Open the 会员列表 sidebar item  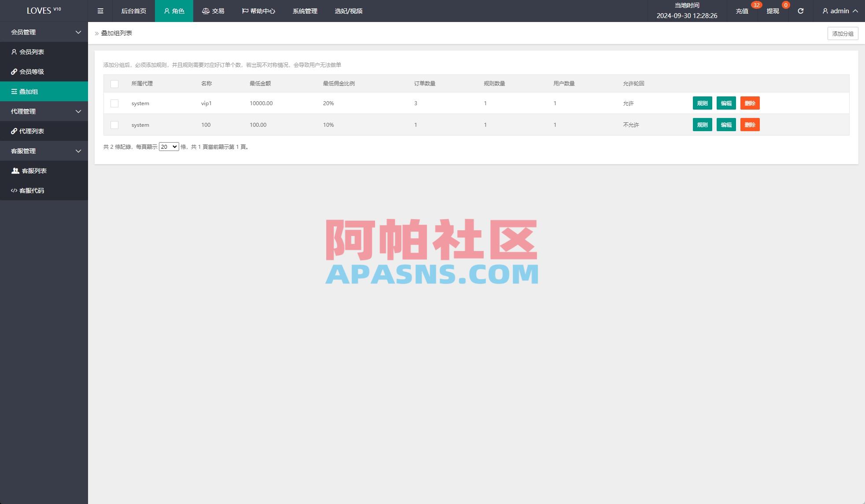click(33, 52)
